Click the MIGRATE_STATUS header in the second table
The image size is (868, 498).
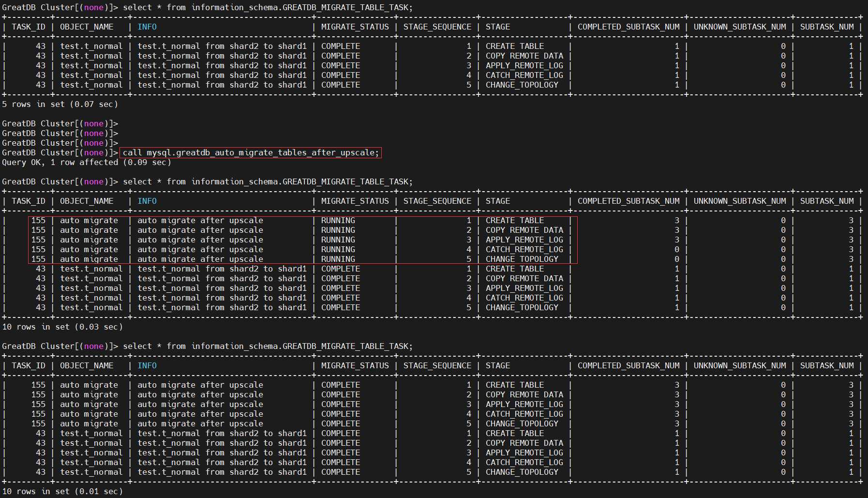[355, 201]
